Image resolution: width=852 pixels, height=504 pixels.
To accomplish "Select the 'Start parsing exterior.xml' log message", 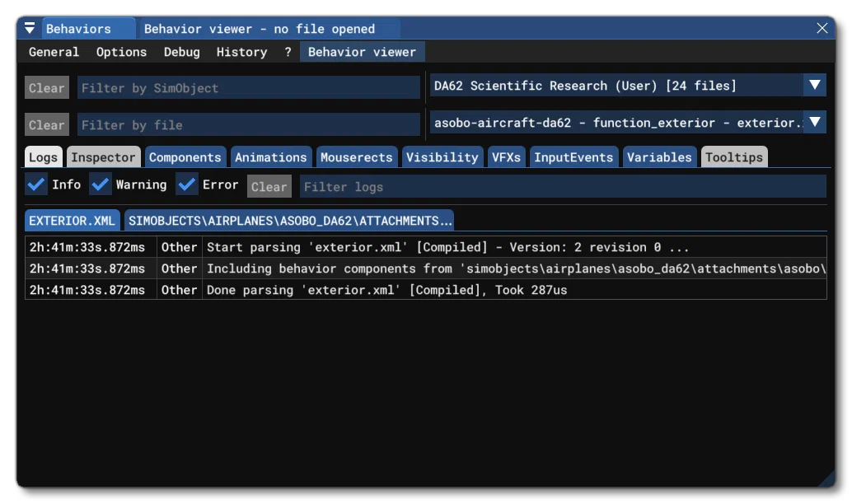I will (447, 247).
